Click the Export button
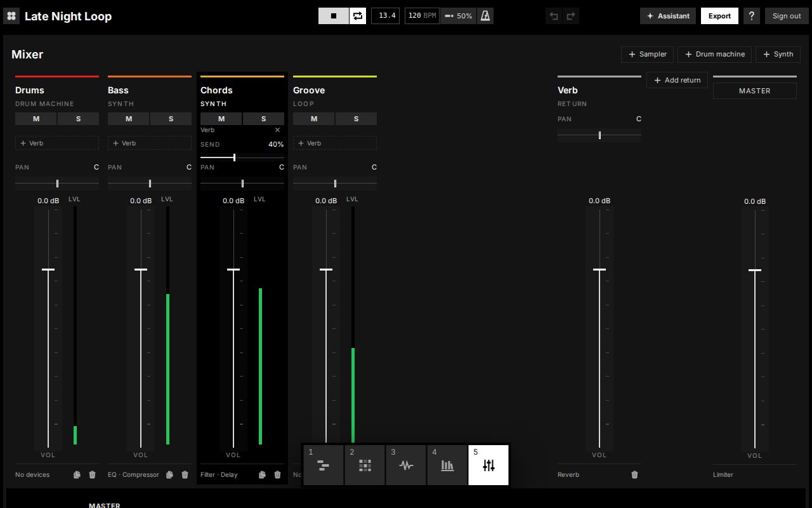The width and height of the screenshot is (812, 508). tap(719, 16)
